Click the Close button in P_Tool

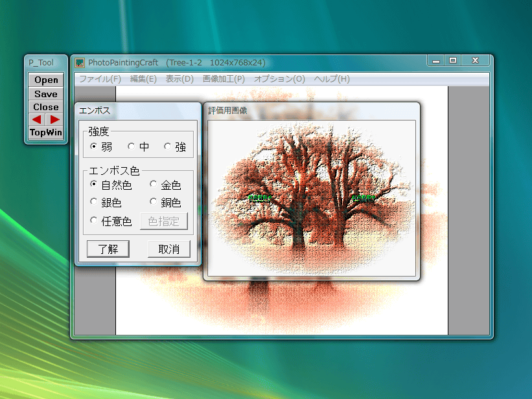(x=46, y=108)
